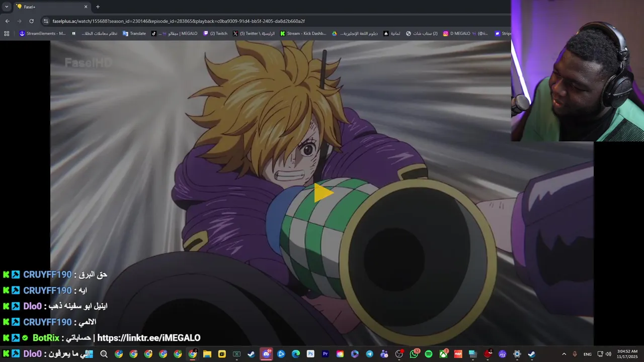Launch Photoshop from taskbar
This screenshot has height=362, width=644.
(x=310, y=354)
